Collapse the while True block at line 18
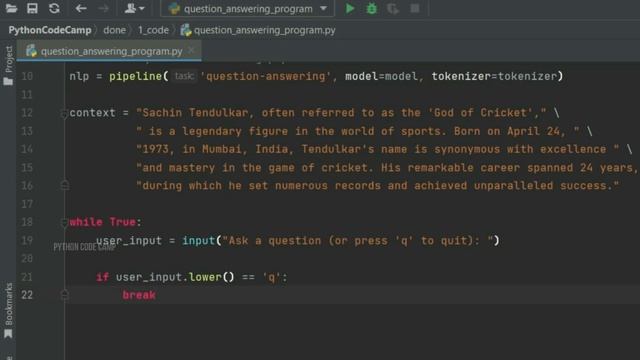 [x=64, y=223]
